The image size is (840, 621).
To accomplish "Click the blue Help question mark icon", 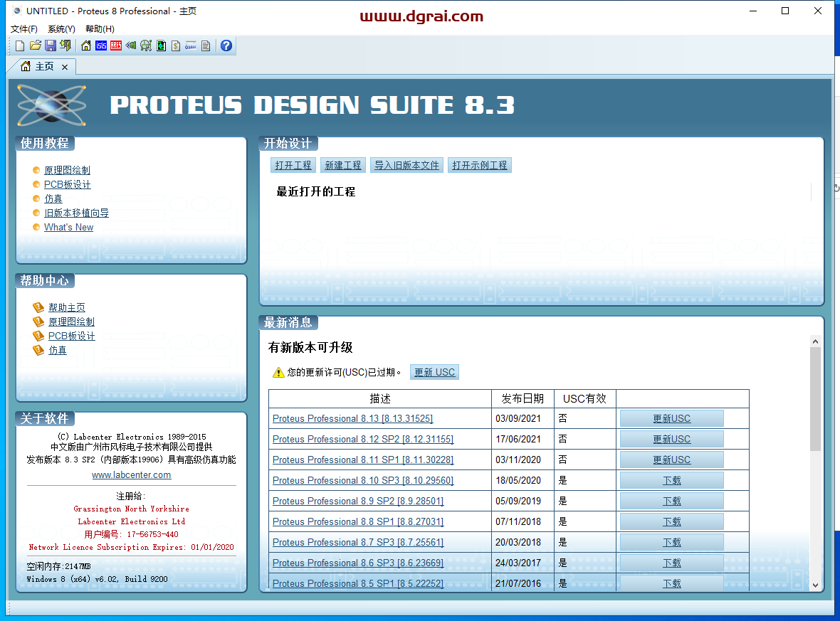I will point(226,46).
